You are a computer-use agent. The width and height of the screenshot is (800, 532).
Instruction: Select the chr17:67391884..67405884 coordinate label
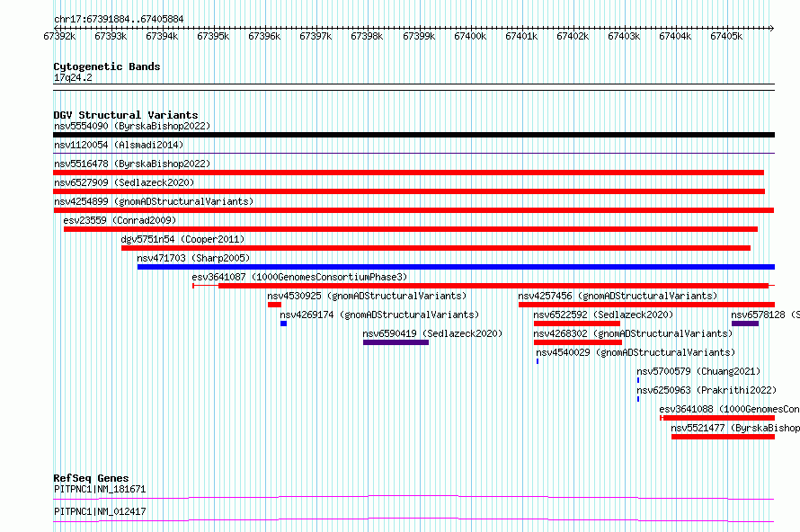119,19
